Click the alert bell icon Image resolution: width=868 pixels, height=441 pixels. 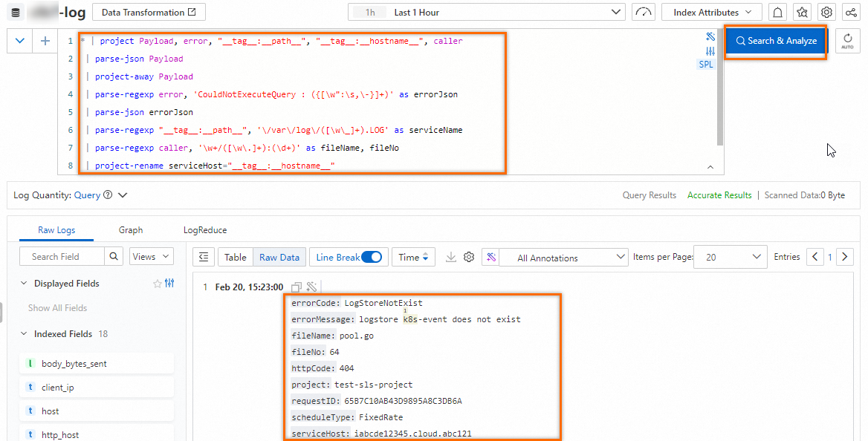click(778, 12)
